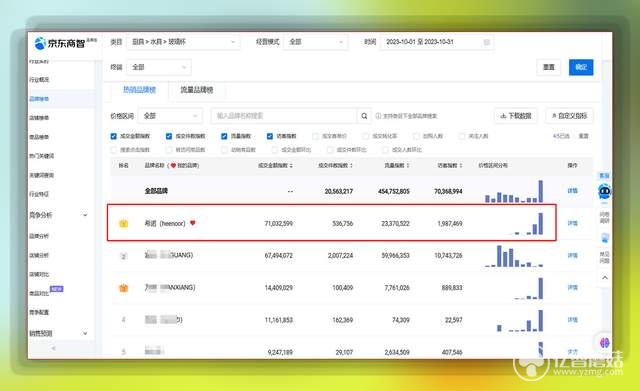Image resolution: width=640 pixels, height=391 pixels.
Task: Sort by 成交件数指数 column arrows
Action: pos(351,165)
